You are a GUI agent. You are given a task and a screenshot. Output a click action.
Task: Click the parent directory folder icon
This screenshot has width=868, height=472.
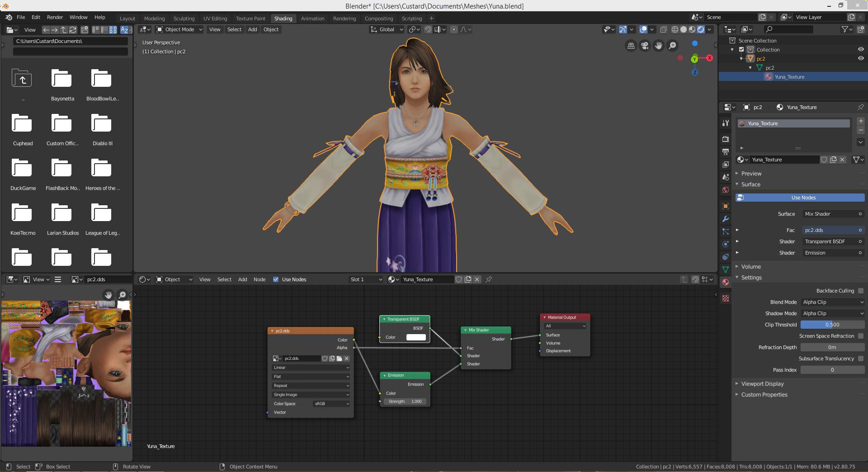pos(22,80)
